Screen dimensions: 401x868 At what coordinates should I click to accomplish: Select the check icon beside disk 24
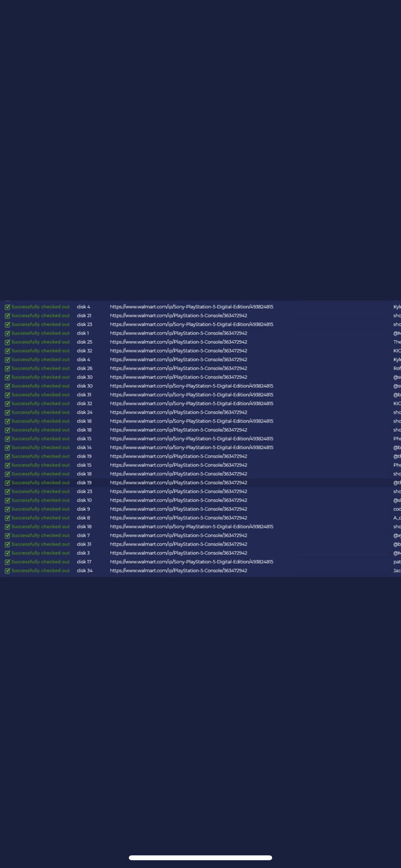7,412
